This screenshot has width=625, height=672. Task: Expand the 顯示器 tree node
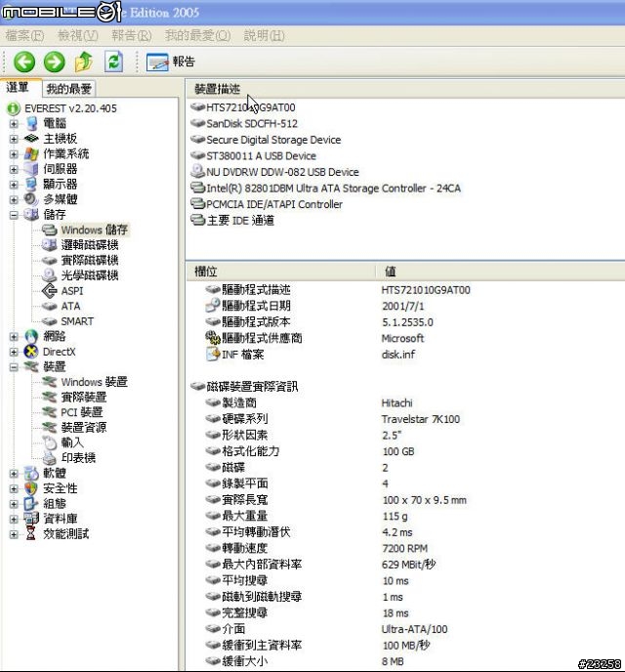tap(14, 185)
